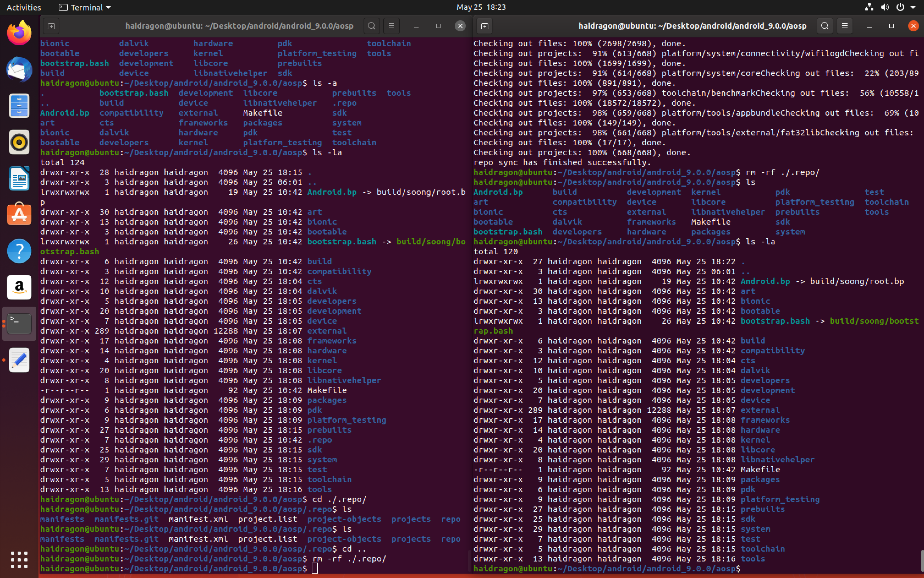The height and width of the screenshot is (578, 924).
Task: Click 'total 124' in left terminal
Action: pos(62,162)
